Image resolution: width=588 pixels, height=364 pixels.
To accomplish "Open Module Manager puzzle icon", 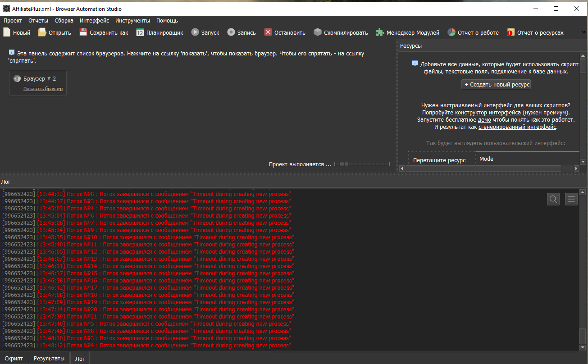I will click(380, 32).
